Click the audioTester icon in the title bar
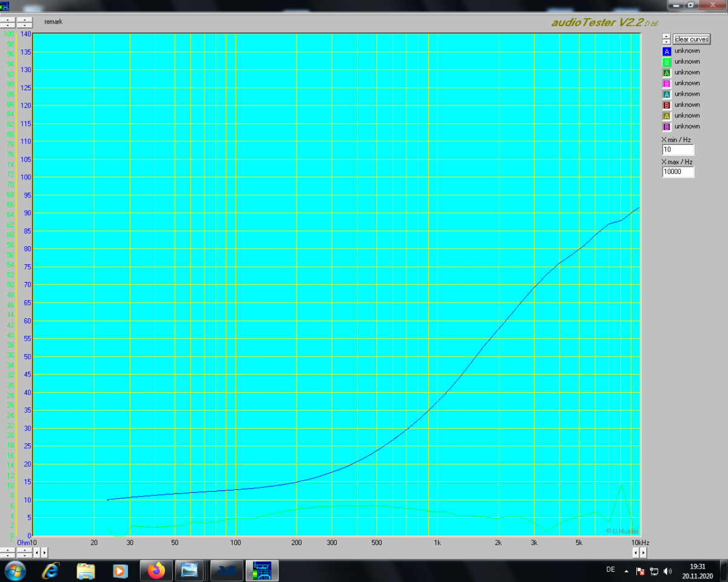 tap(5, 5)
